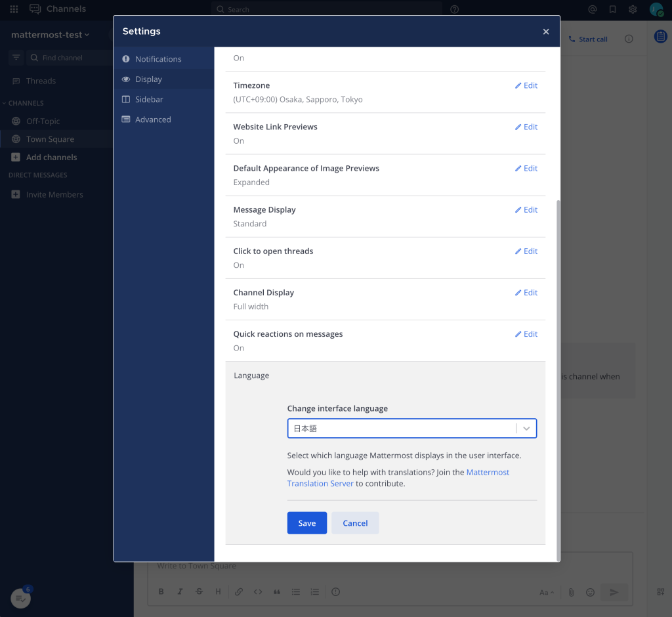This screenshot has width=672, height=617.
Task: Edit the Message Display setting
Action: coord(526,209)
